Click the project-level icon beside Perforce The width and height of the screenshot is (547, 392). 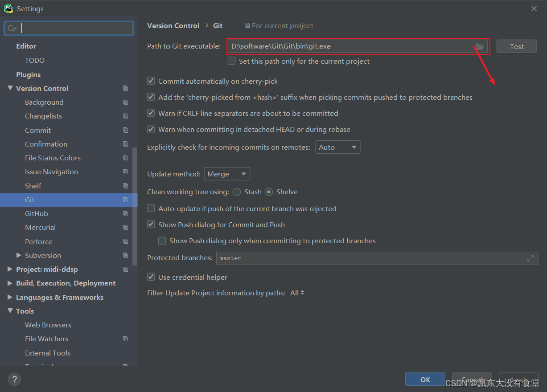coord(125,241)
